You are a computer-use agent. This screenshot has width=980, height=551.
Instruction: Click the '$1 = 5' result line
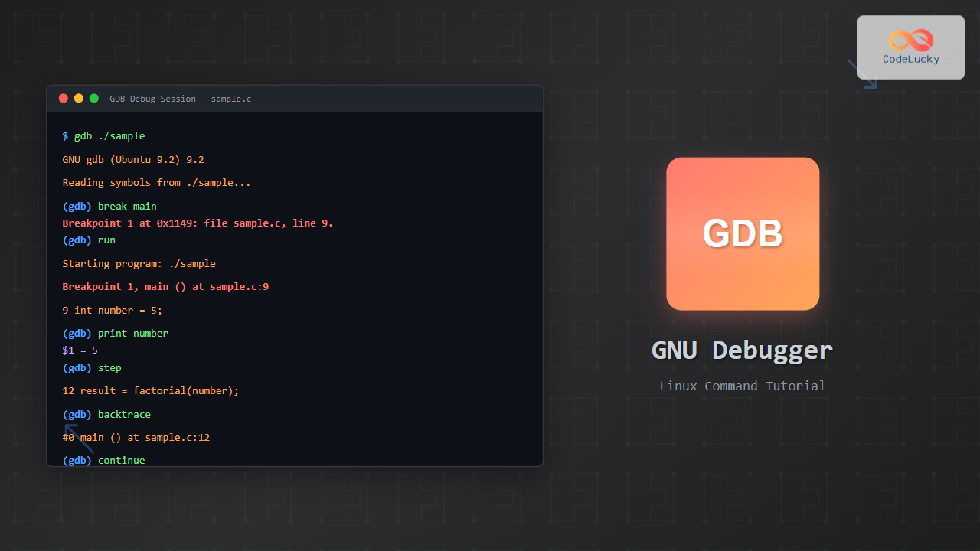pos(80,350)
